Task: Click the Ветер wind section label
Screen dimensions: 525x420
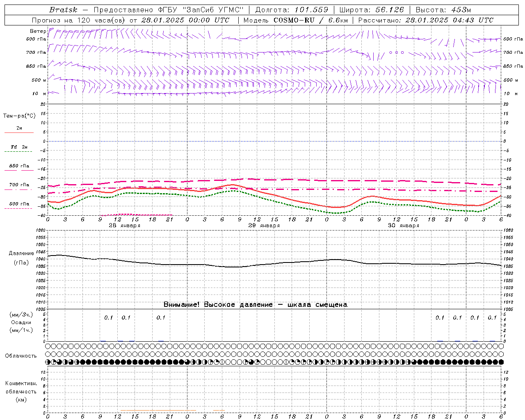Action: (38, 31)
